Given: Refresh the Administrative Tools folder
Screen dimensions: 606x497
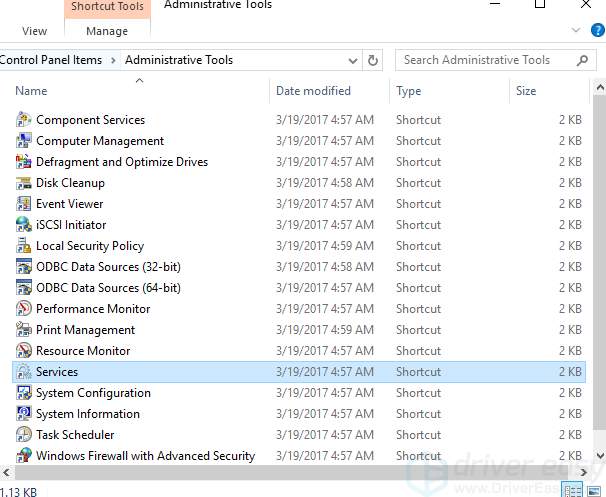Looking at the screenshot, I should pos(373,60).
